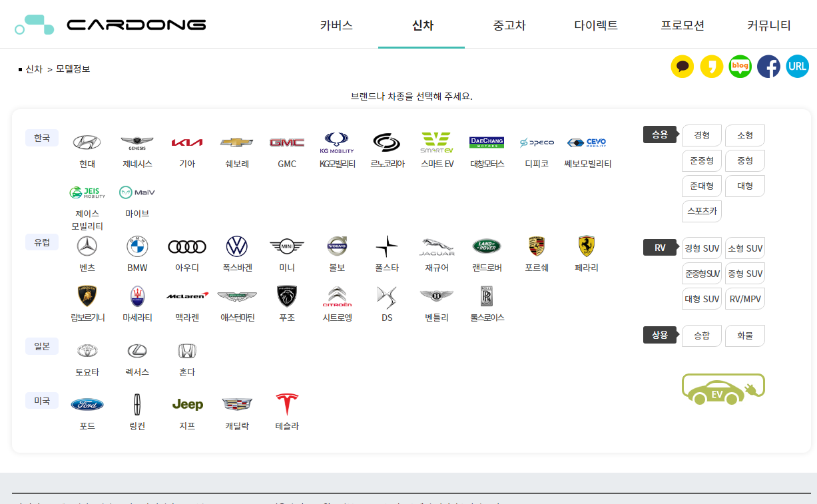Screen dimensions: 817x504
Task: Filter by 스포츠카 type
Action: pyautogui.click(x=702, y=211)
